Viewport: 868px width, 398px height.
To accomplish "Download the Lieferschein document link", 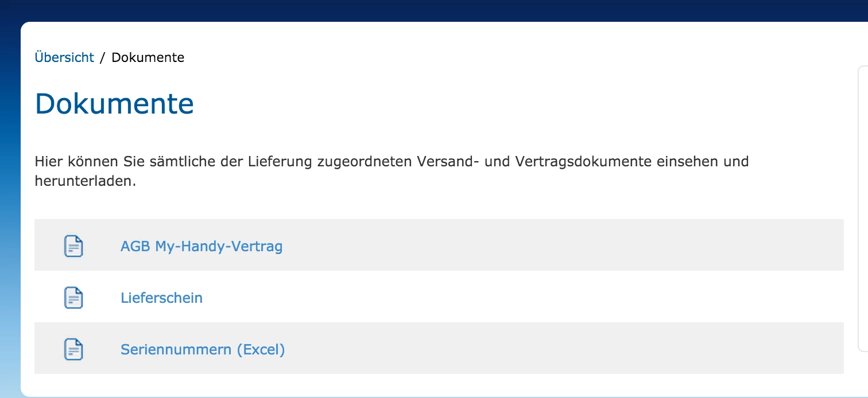I will pyautogui.click(x=161, y=298).
